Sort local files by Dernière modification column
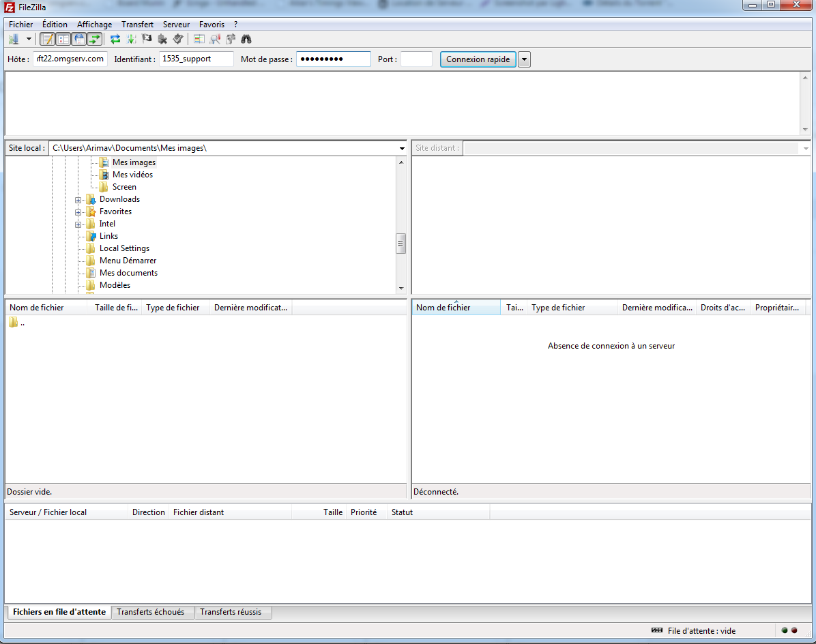 coord(251,308)
